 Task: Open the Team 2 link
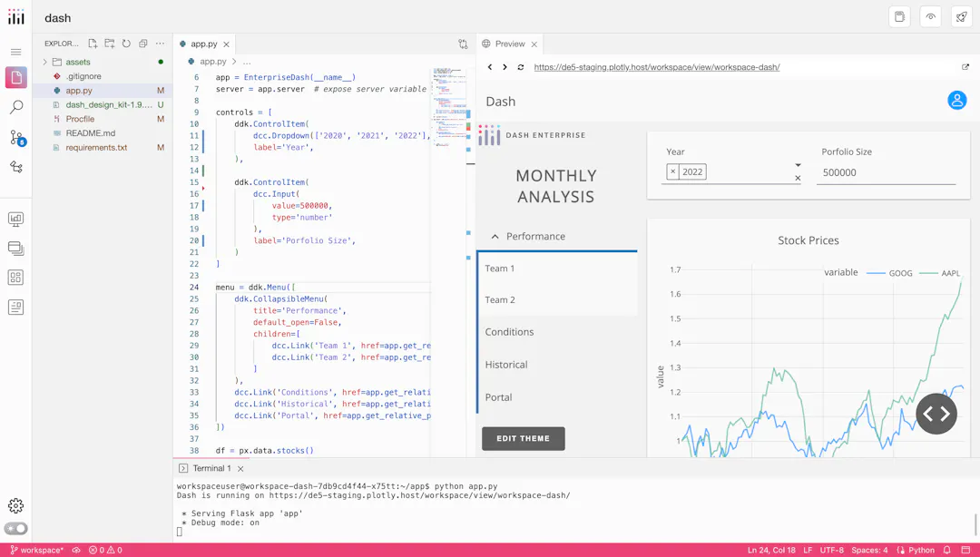pos(499,299)
